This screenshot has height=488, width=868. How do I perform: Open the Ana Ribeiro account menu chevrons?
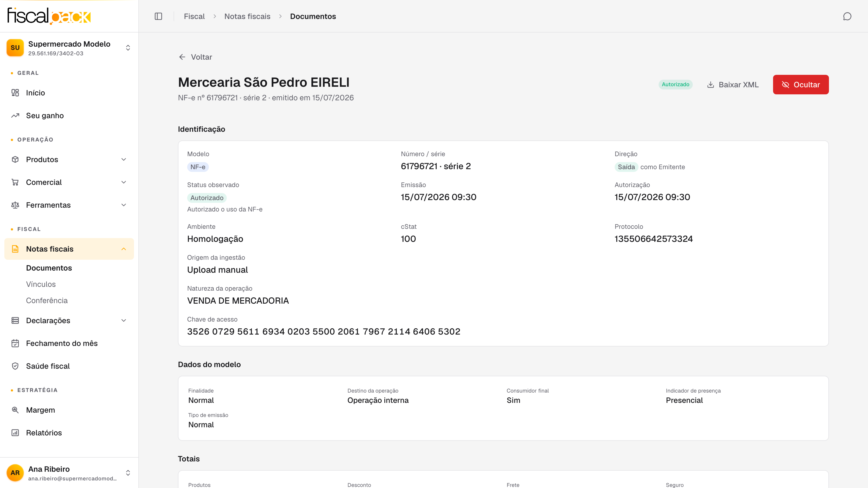(128, 473)
